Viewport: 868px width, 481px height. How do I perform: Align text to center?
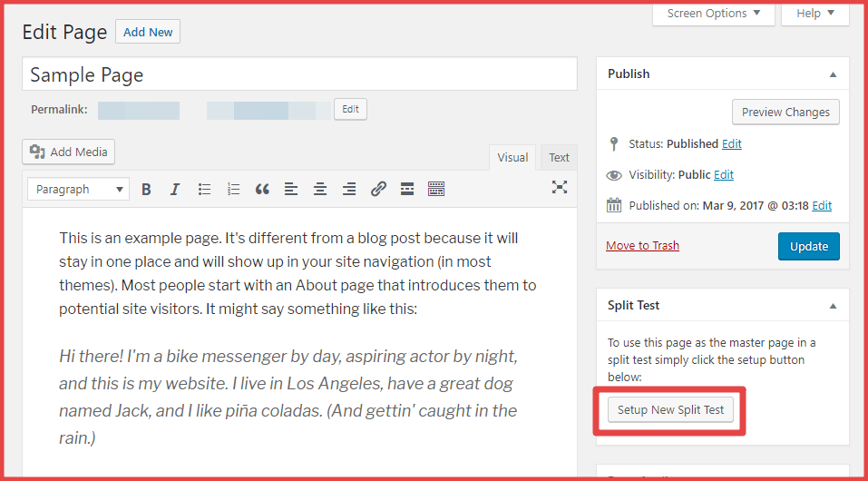pos(320,189)
